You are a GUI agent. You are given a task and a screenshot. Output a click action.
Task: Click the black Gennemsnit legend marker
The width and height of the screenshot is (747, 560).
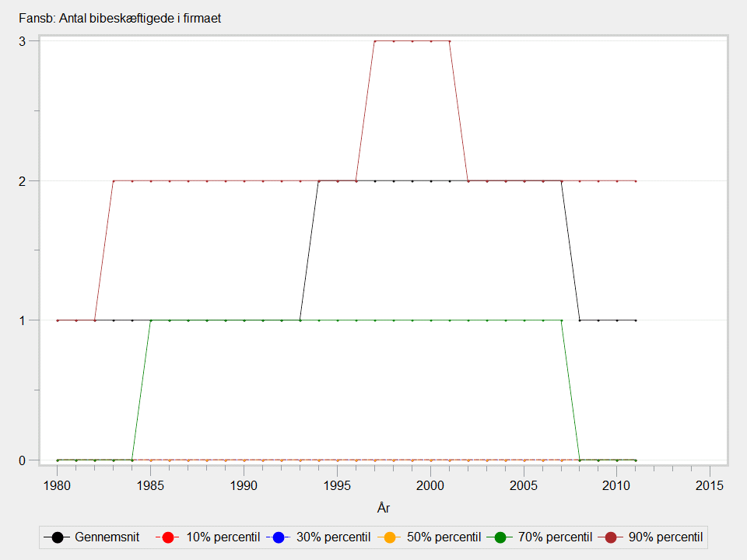tap(58, 537)
